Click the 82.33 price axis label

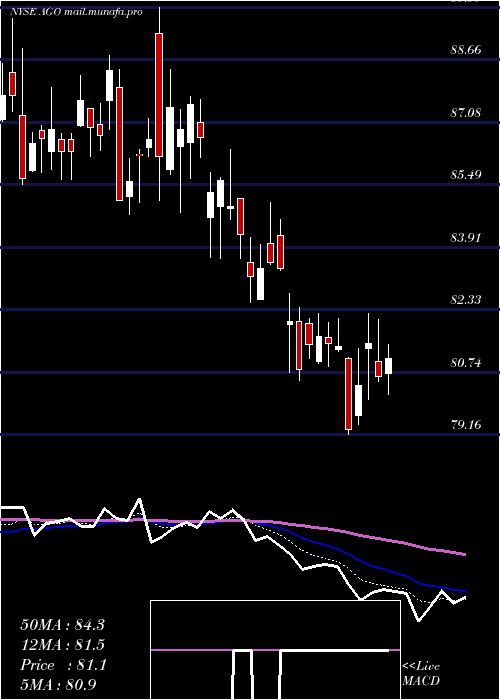coord(466,299)
